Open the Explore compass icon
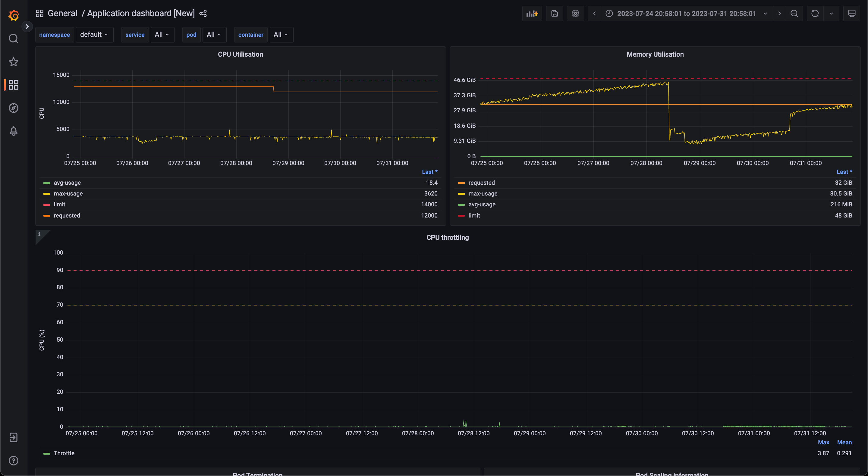 click(14, 108)
